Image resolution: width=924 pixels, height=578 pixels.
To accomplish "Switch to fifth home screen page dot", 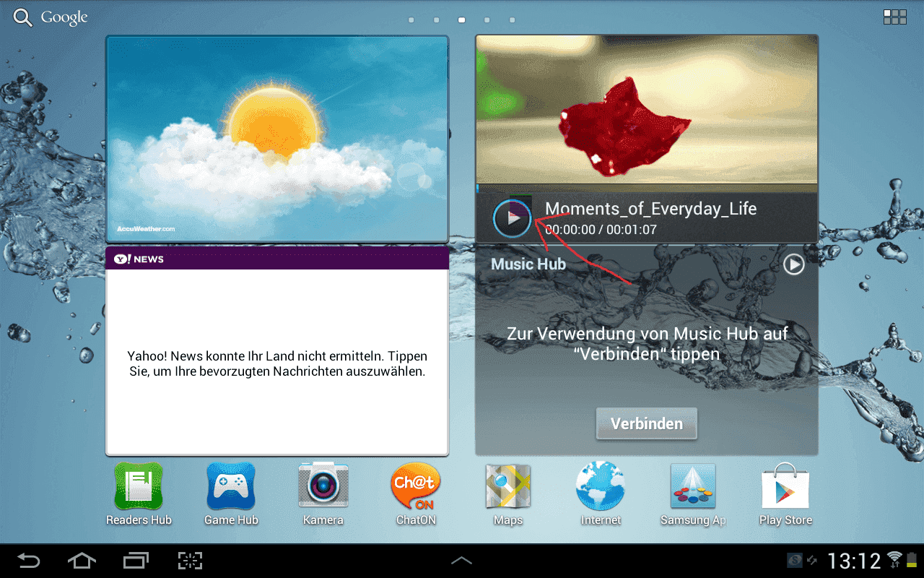I will [x=513, y=20].
